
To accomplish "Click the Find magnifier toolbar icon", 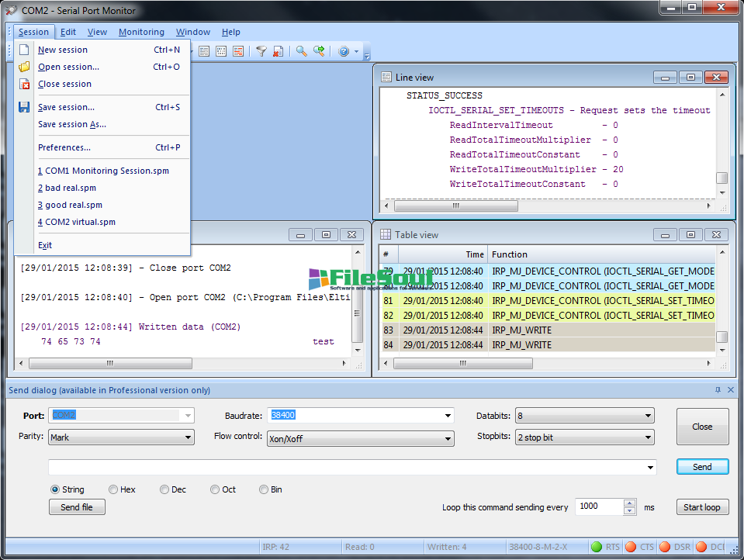I will point(301,51).
